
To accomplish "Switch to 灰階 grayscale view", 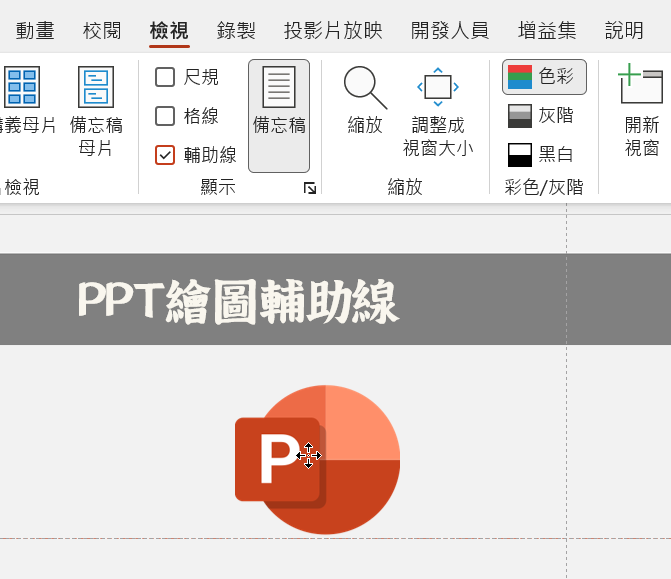I will pos(541,116).
